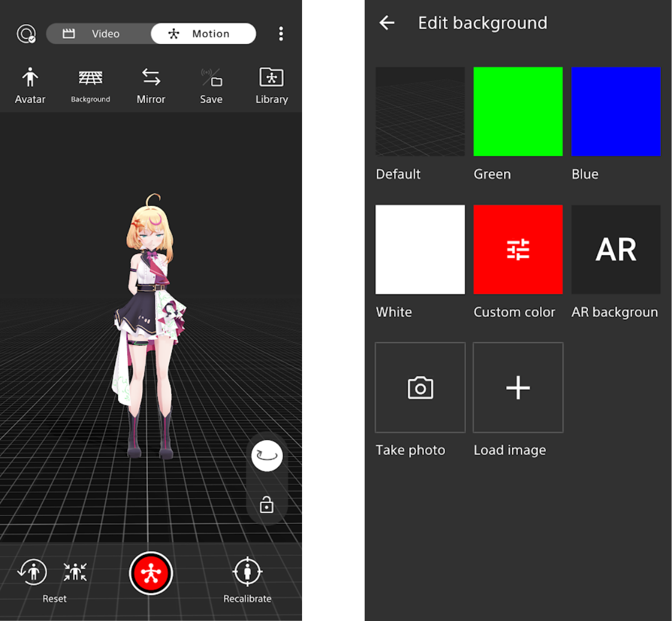Open the three-dot overflow menu

point(281,34)
